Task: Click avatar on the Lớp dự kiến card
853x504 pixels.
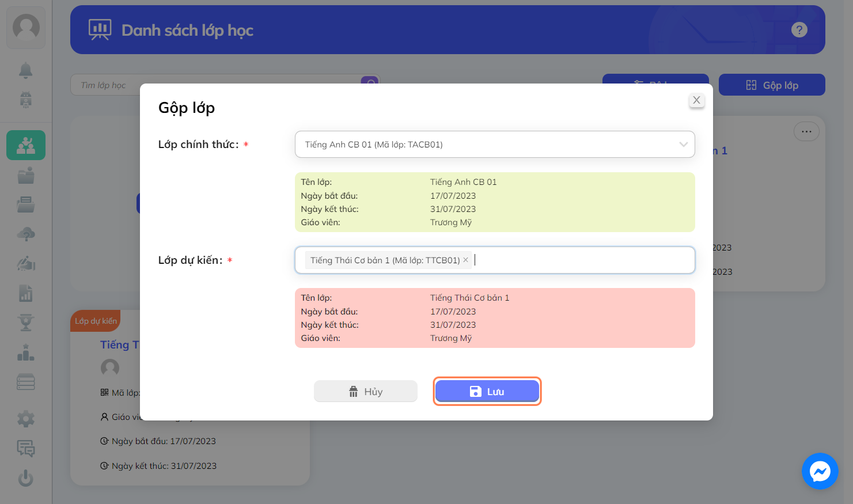Action: (x=110, y=367)
